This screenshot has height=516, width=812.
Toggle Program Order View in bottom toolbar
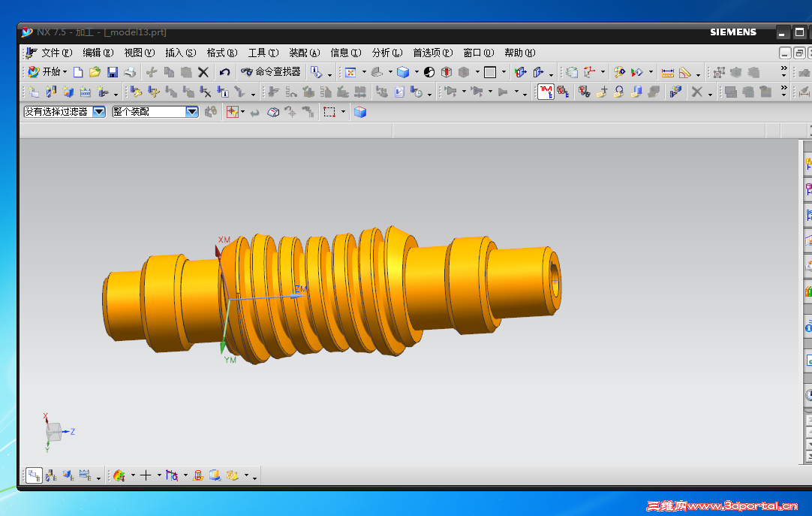pyautogui.click(x=35, y=475)
